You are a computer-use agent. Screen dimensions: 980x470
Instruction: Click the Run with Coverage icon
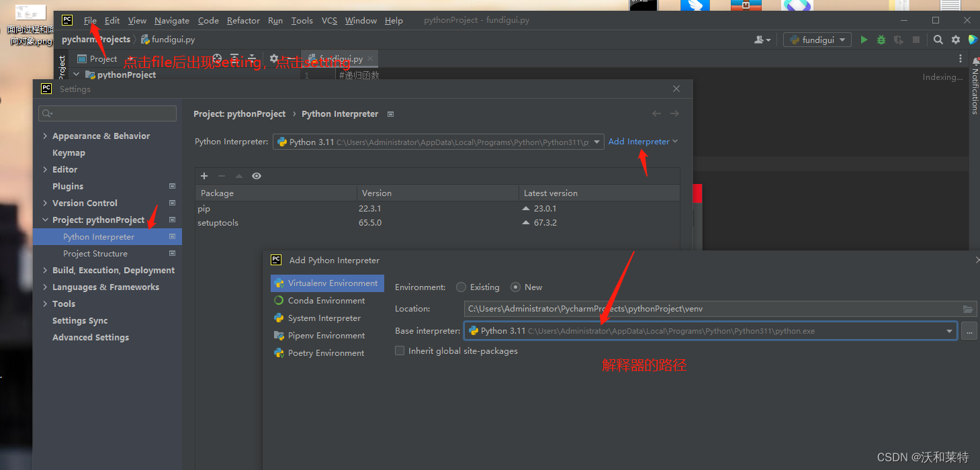pyautogui.click(x=899, y=40)
